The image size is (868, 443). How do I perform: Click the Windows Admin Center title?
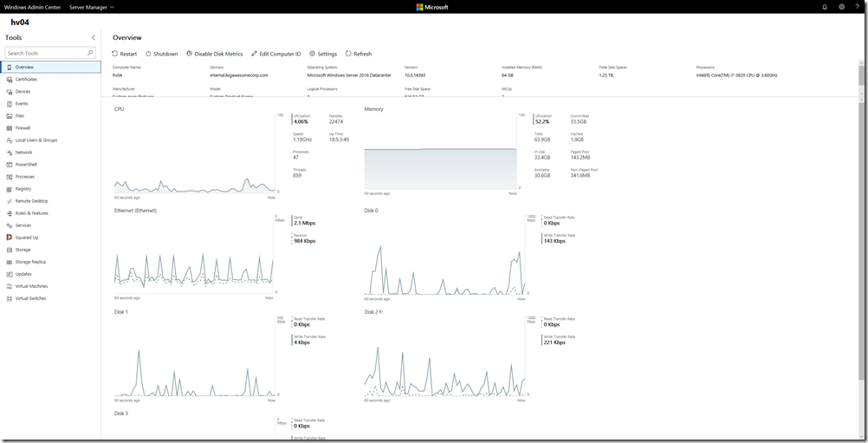[x=33, y=7]
